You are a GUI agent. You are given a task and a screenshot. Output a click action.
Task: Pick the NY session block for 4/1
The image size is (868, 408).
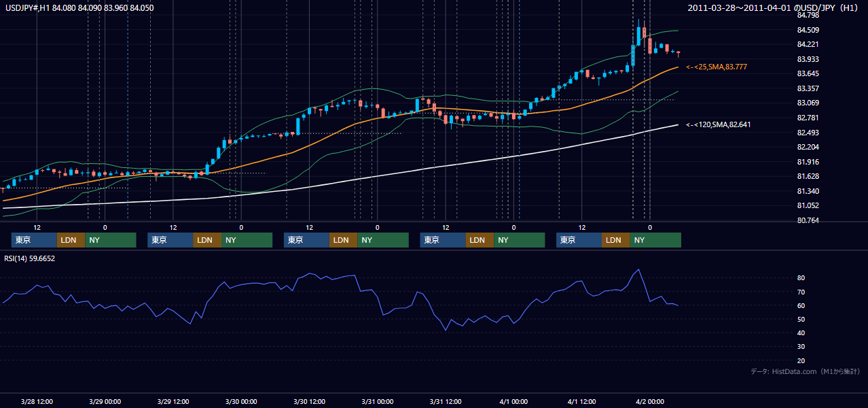pos(655,240)
